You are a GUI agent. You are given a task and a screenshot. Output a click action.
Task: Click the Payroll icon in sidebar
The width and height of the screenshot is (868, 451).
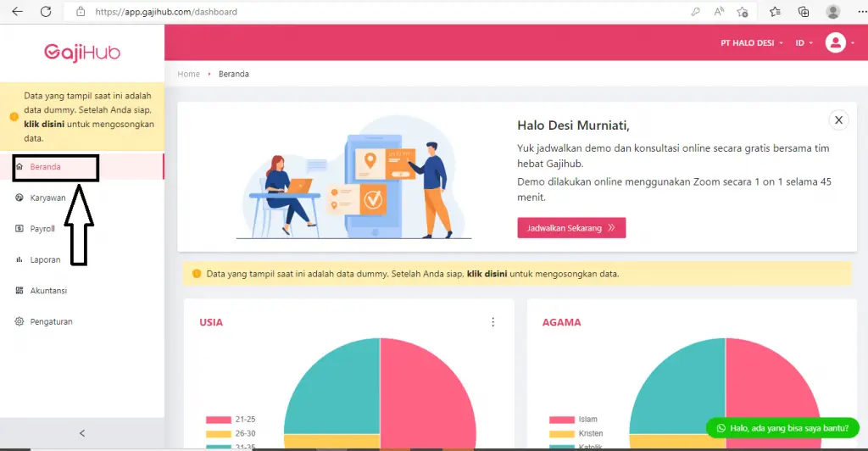pyautogui.click(x=20, y=229)
